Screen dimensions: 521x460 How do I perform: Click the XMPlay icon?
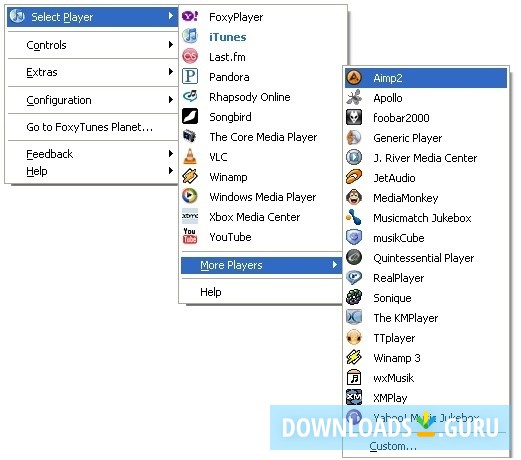click(354, 397)
